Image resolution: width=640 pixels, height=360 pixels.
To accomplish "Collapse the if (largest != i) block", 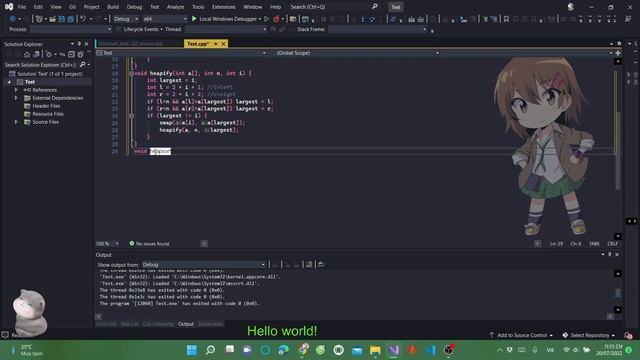I will [131, 116].
